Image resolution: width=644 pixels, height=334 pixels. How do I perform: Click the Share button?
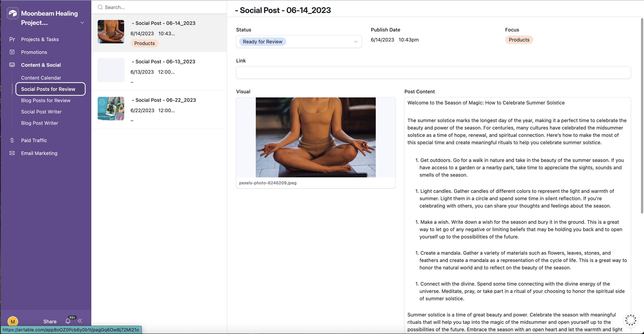pos(50,322)
